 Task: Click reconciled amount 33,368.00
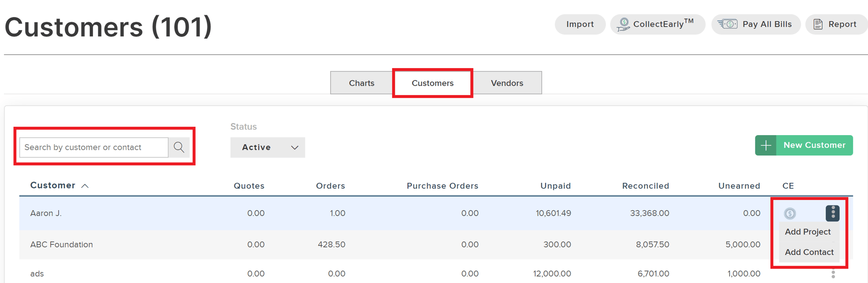click(650, 214)
